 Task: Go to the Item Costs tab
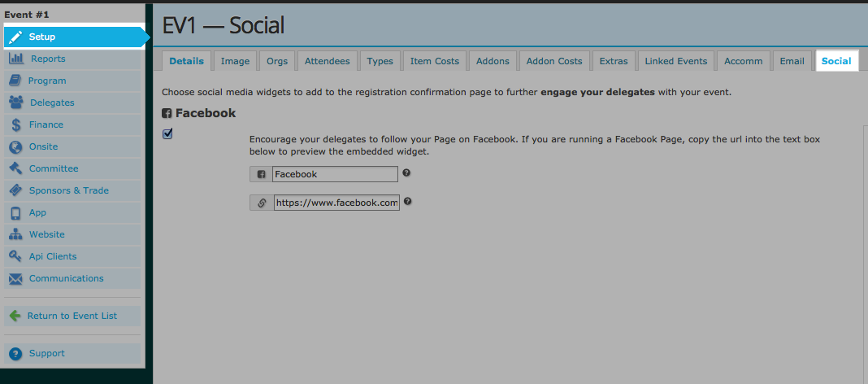click(x=435, y=61)
